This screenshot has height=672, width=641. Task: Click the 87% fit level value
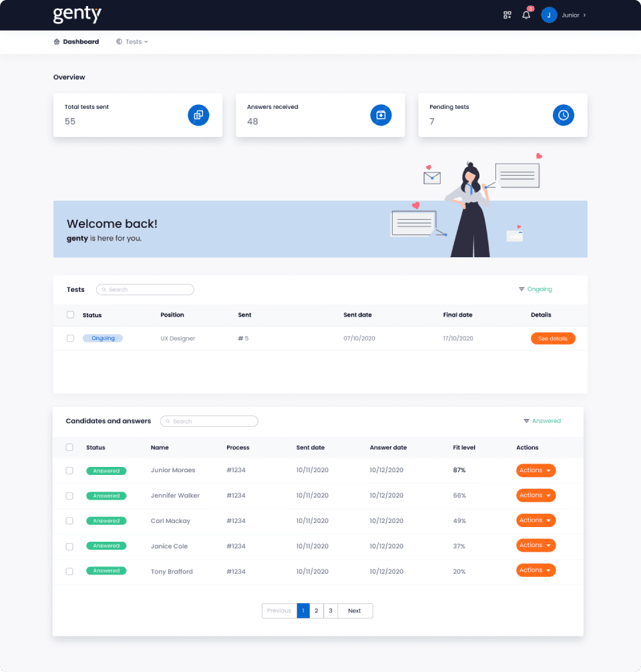tap(459, 470)
